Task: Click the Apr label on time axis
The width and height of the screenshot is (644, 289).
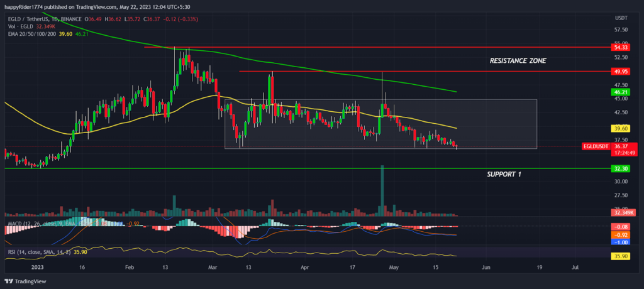Action: click(305, 267)
